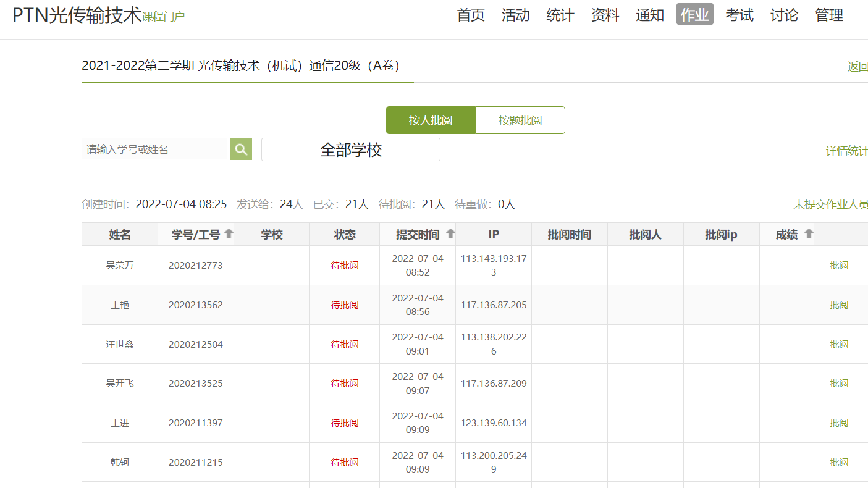868x488 pixels.
Task: Sort by 提交时间 arrow icon
Action: [x=450, y=234]
